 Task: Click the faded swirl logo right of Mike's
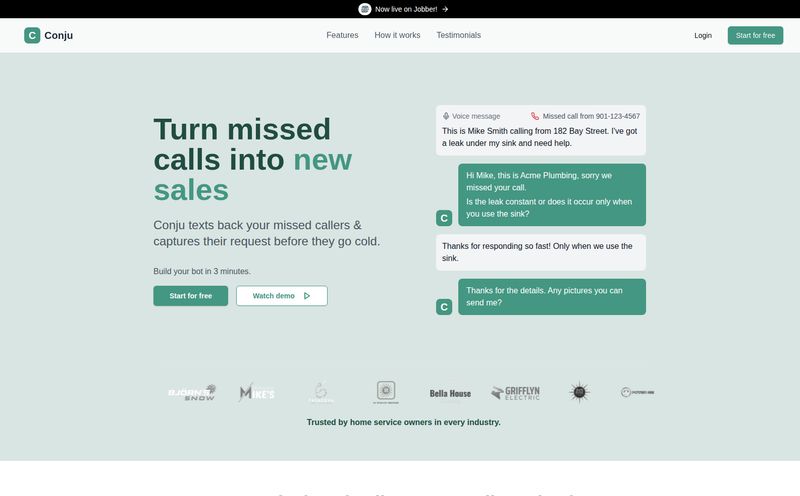[x=321, y=392]
